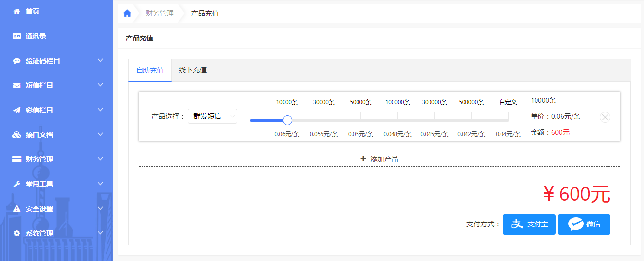
Task: Remove product row with circular X icon
Action: pyautogui.click(x=605, y=117)
